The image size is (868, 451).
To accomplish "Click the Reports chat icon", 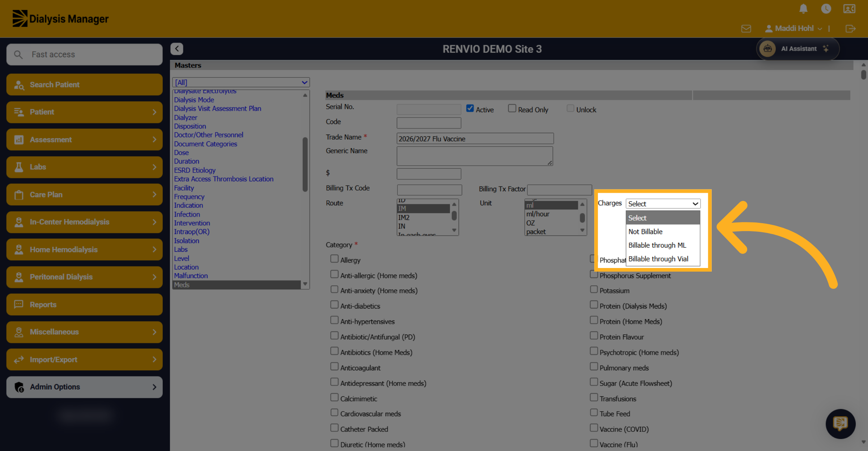I will point(19,305).
